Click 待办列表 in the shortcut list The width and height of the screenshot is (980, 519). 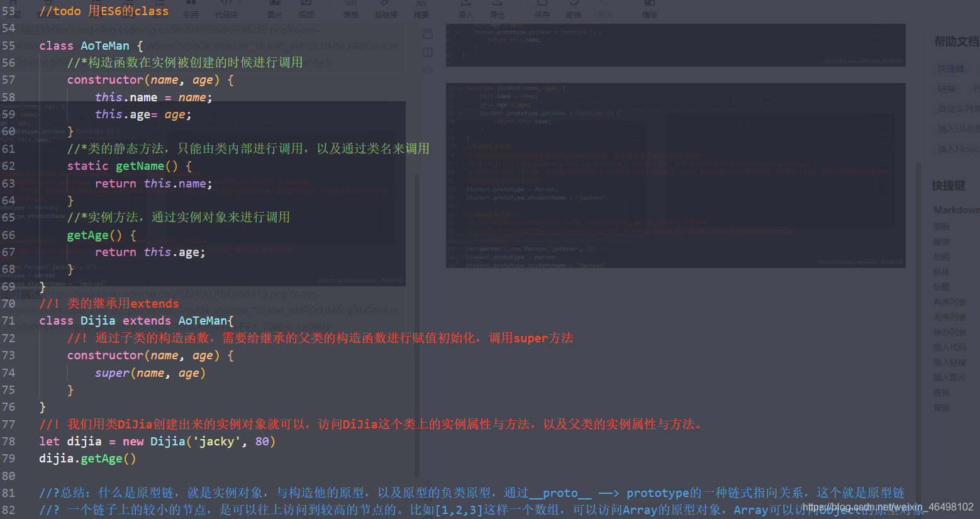[950, 332]
